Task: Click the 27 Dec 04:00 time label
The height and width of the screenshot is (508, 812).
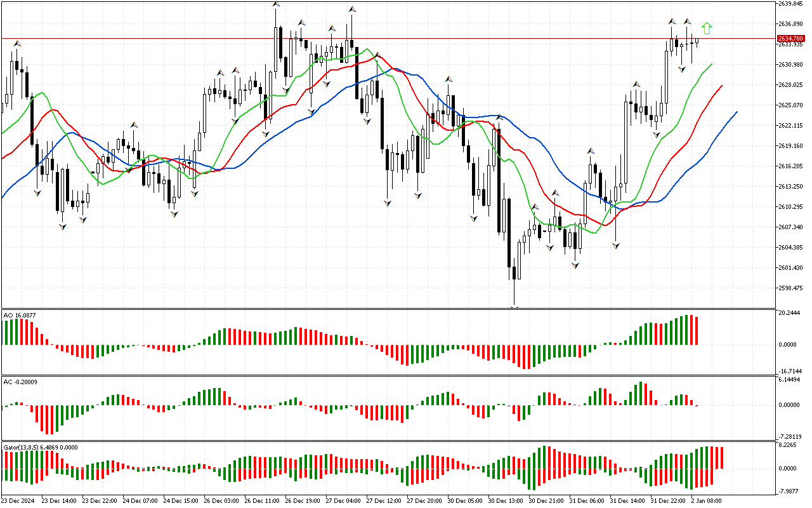Action: [344, 501]
